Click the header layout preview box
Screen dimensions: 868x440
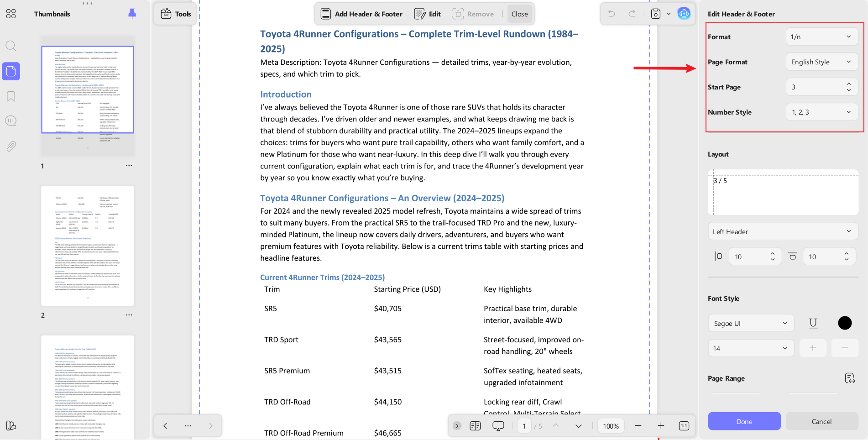[x=783, y=192]
